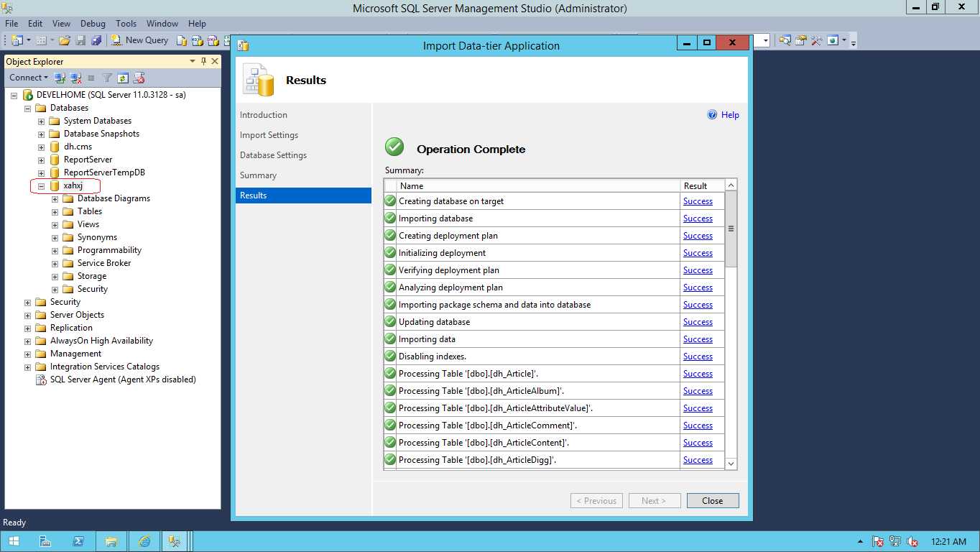Click the web browser toolbar icon
The image size is (980, 552).
[x=833, y=40]
